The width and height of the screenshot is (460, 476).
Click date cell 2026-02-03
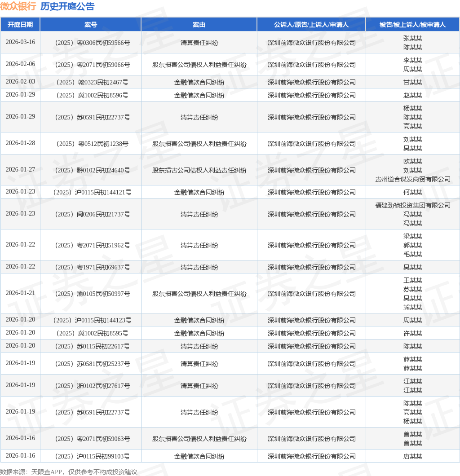tap(20, 82)
